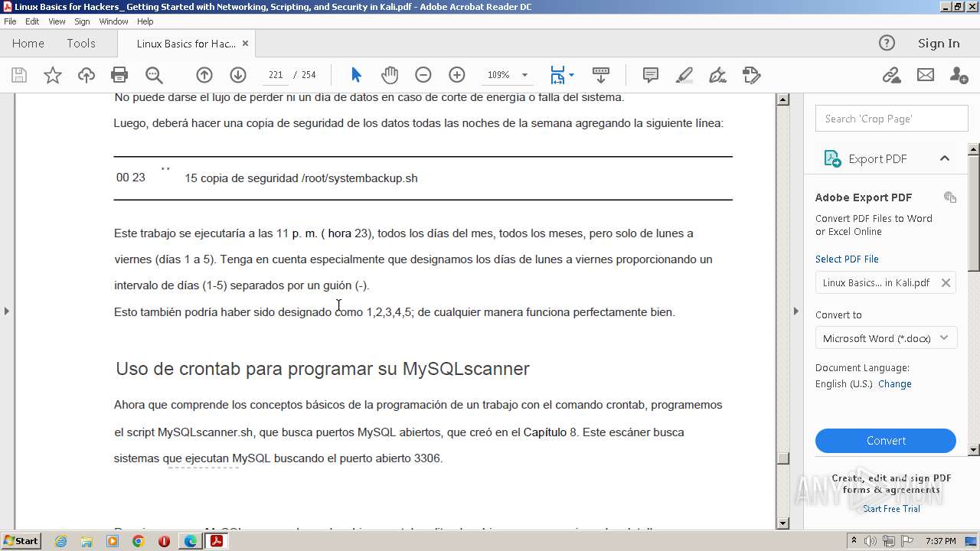Screen dimensions: 980x551
Task: Print the document
Action: 119,75
